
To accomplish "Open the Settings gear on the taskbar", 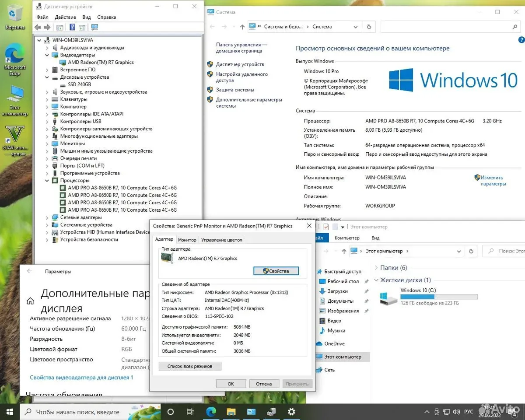I will (291, 412).
